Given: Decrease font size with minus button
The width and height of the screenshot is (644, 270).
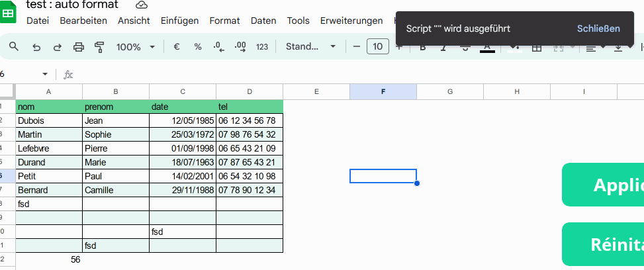Looking at the screenshot, I should point(357,47).
